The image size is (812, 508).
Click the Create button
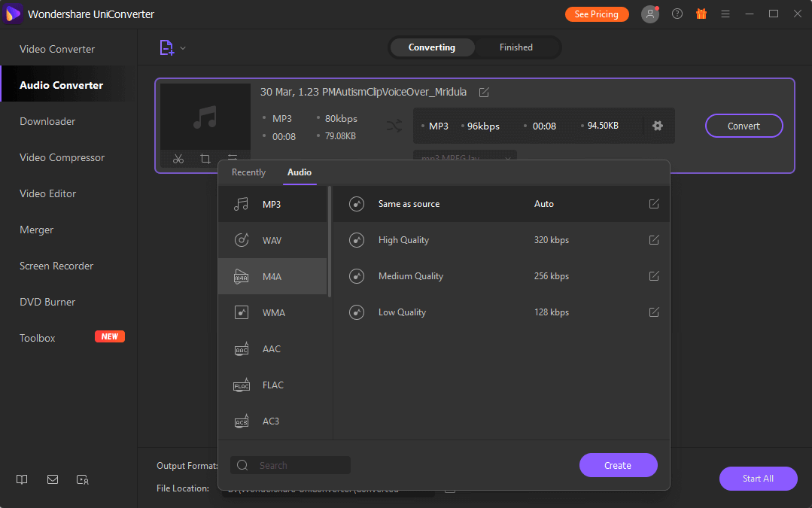click(618, 465)
